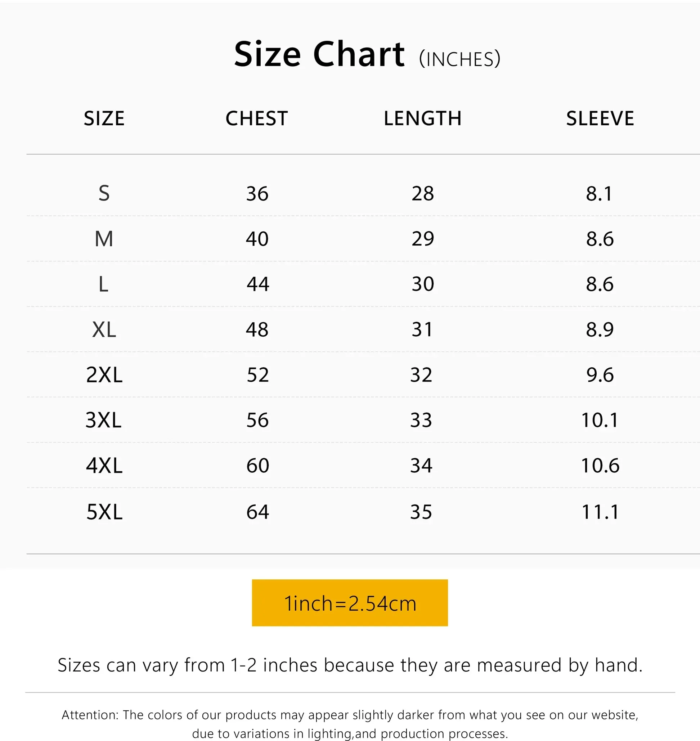Click the (INCHES) unit label
Screen dimensions: 700x741
pos(459,59)
